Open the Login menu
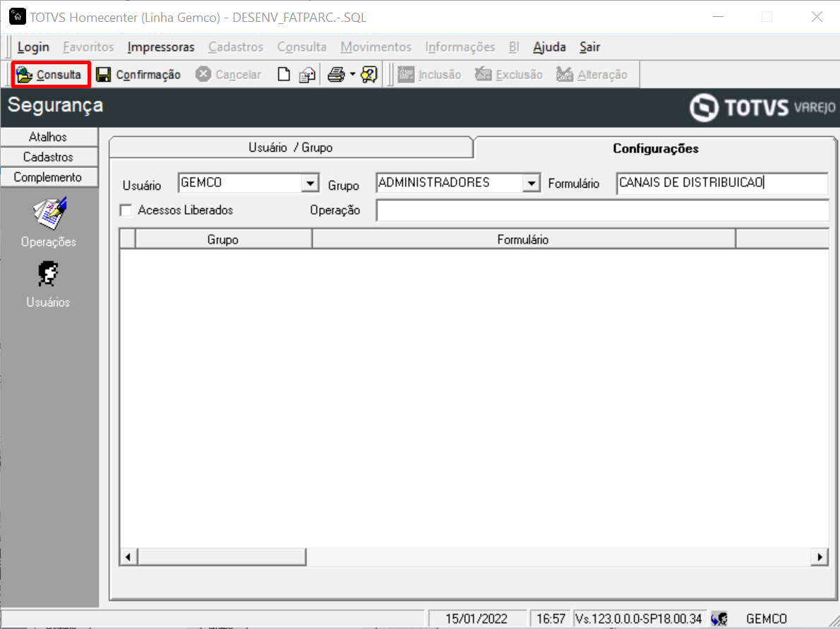Image resolution: width=840 pixels, height=629 pixels. coord(33,47)
